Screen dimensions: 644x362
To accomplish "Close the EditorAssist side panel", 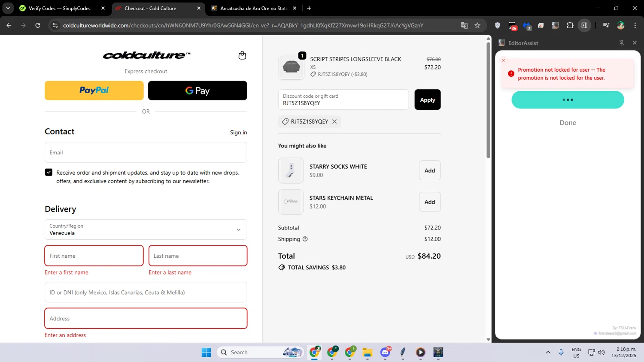I will pyautogui.click(x=635, y=43).
